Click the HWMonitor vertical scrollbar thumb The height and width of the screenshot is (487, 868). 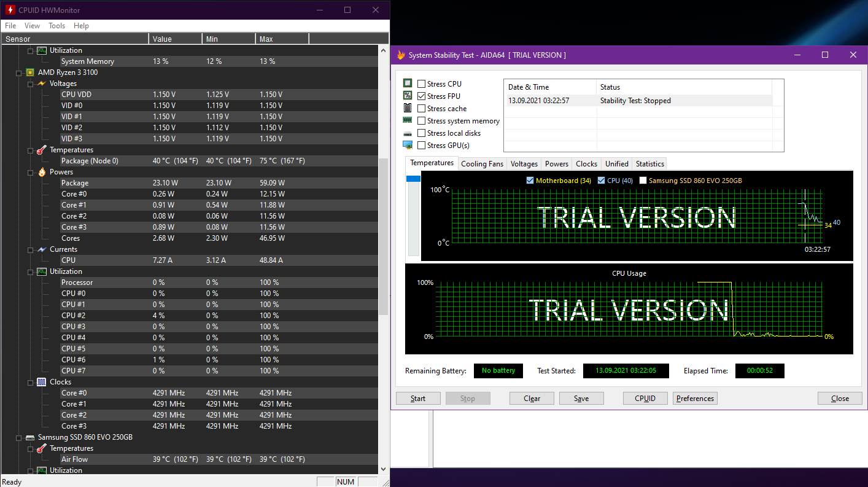coord(384,236)
